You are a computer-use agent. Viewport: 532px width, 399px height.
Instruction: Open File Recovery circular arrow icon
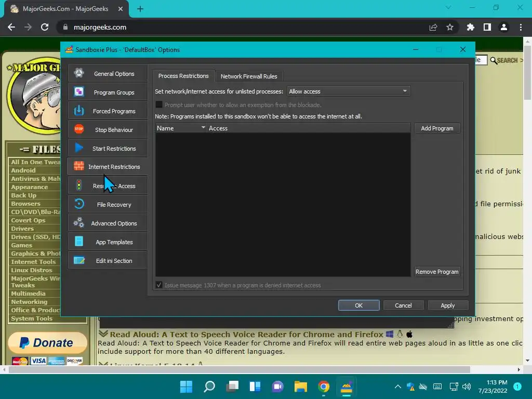[x=79, y=204]
